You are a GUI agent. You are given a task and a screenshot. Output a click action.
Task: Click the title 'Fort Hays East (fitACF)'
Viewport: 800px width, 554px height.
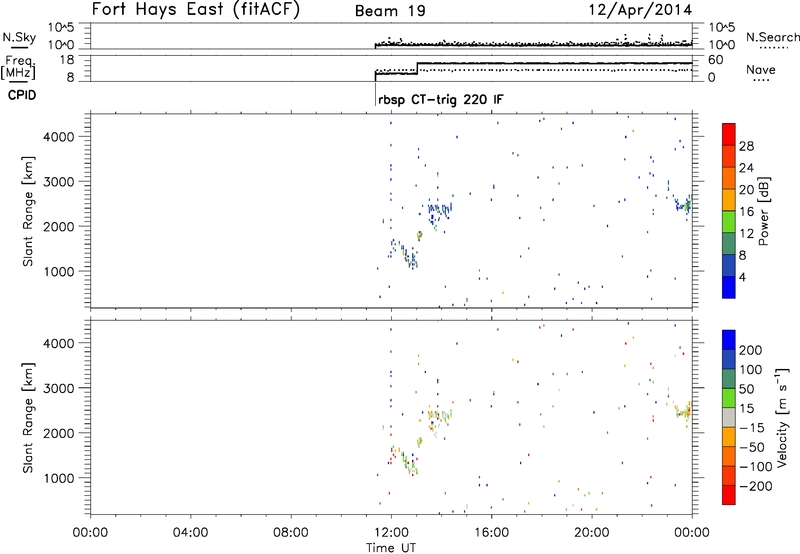click(196, 10)
